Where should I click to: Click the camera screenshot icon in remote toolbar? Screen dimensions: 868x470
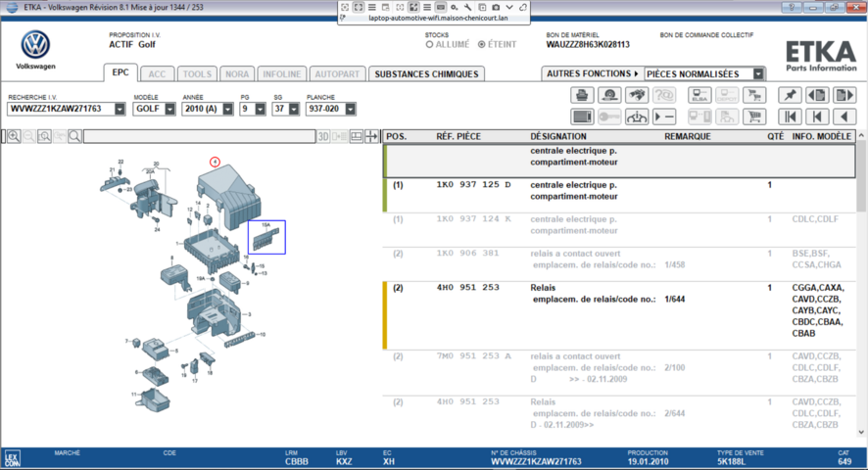point(496,7)
